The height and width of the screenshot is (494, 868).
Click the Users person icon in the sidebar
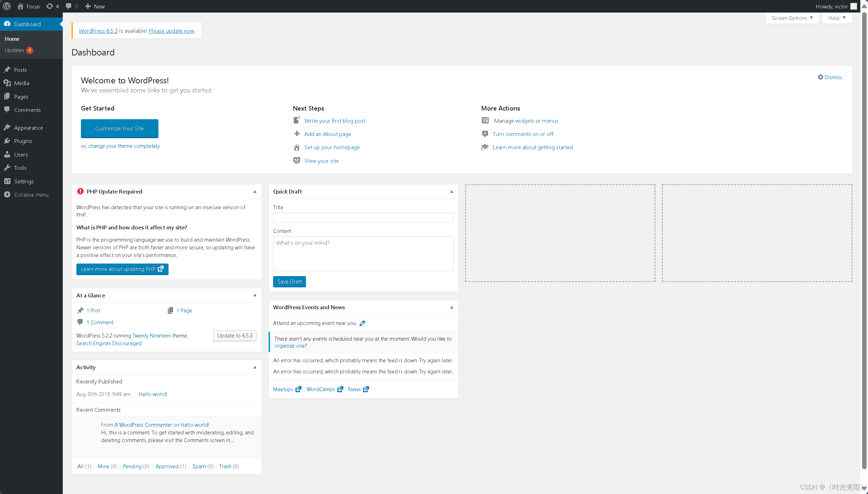coord(7,154)
